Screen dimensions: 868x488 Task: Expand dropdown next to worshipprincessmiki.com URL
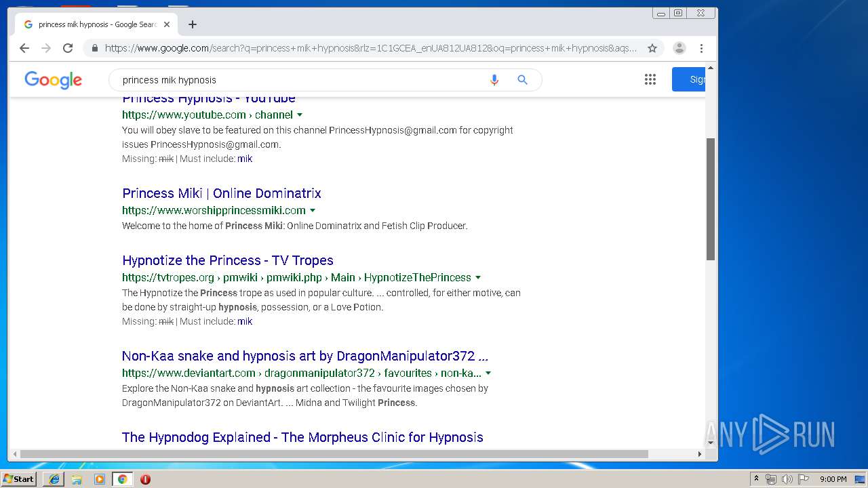point(313,211)
